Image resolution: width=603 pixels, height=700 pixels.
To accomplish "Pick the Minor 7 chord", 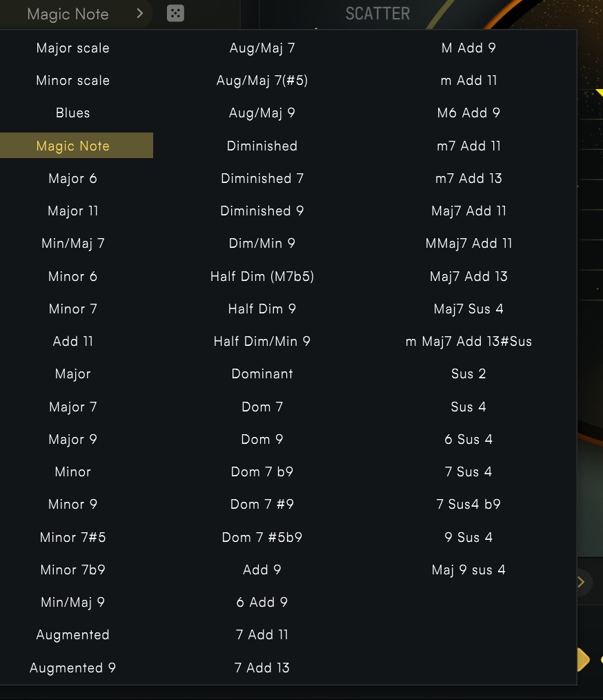I will 72,309.
